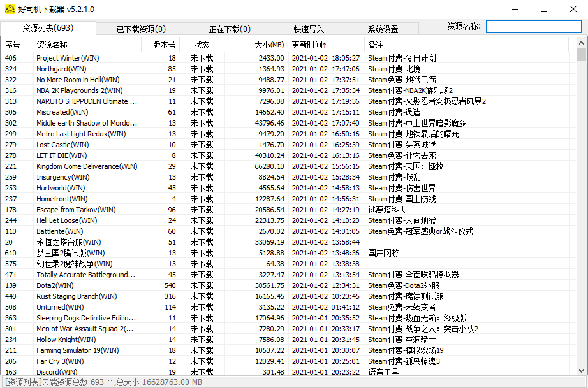
Task: Select Rust Staging Branch(WIN) row
Action: pos(288,297)
